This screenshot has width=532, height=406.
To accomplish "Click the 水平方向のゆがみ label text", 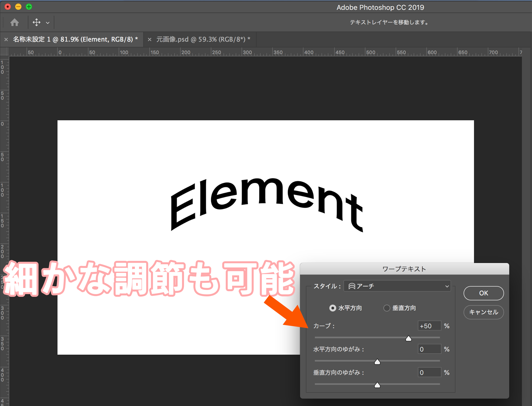I will [x=339, y=349].
